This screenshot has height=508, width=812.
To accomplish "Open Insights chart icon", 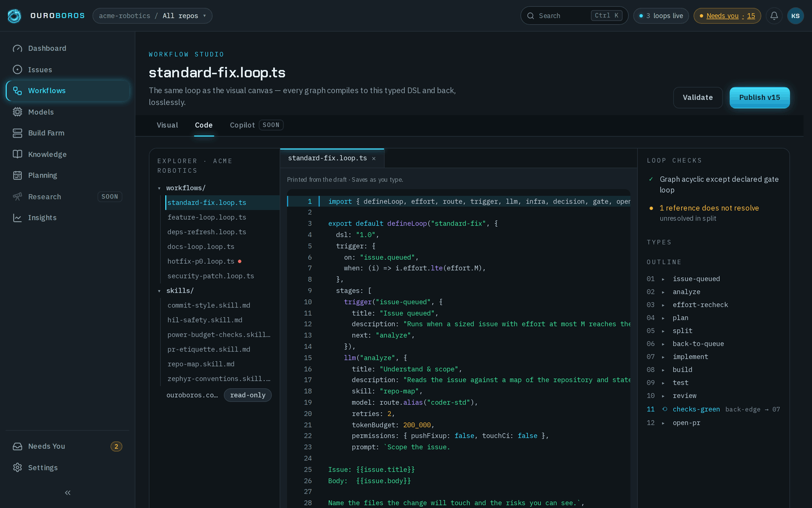I will coord(17,218).
